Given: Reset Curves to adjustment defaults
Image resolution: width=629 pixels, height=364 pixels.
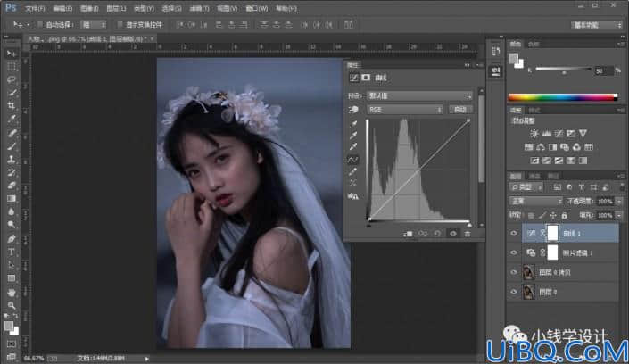Looking at the screenshot, I should (438, 234).
